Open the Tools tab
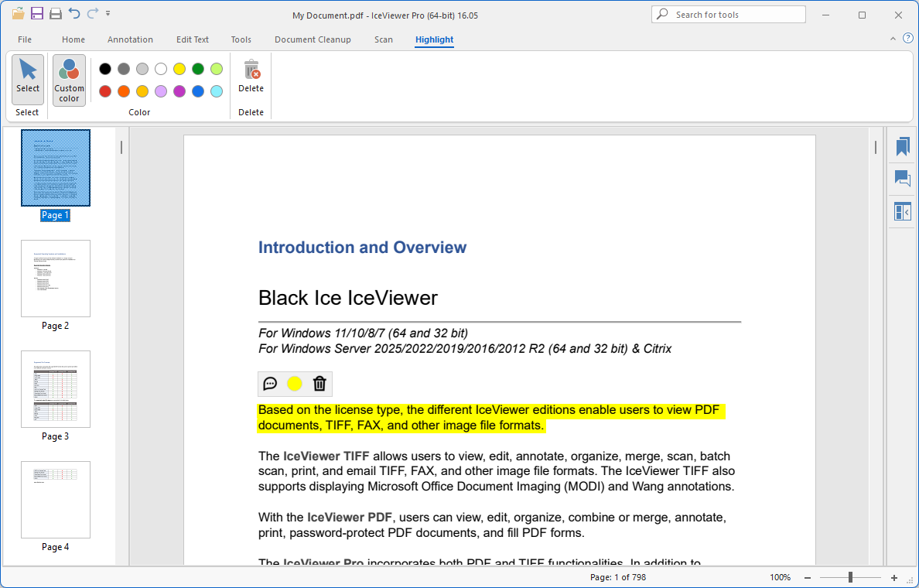 [x=241, y=39]
